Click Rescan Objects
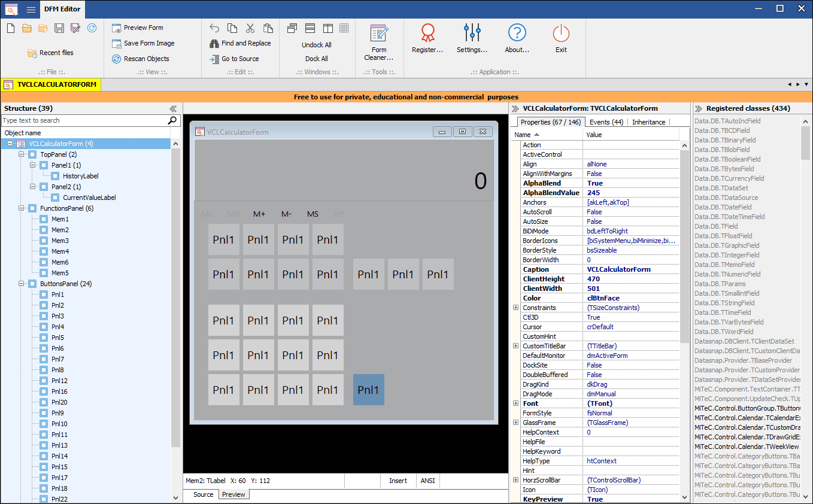Screen dimensions: 813x504 pyautogui.click(x=141, y=59)
